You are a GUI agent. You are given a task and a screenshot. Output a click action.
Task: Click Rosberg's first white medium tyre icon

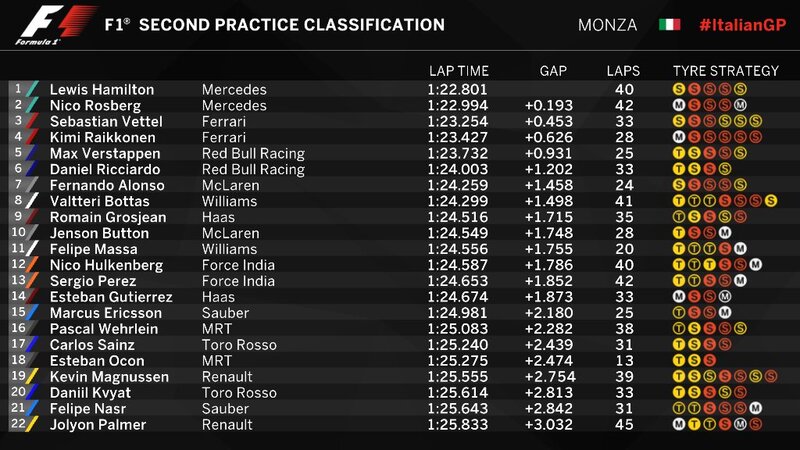tap(679, 105)
